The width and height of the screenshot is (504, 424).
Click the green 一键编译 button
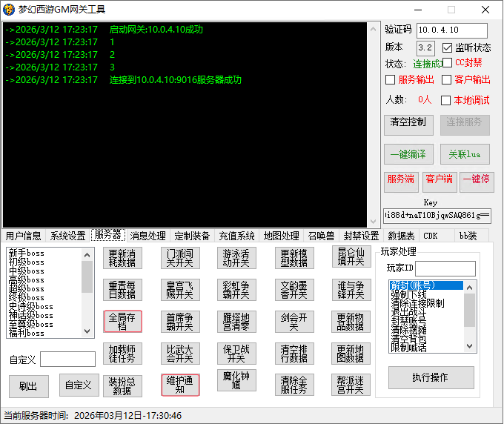pos(408,154)
